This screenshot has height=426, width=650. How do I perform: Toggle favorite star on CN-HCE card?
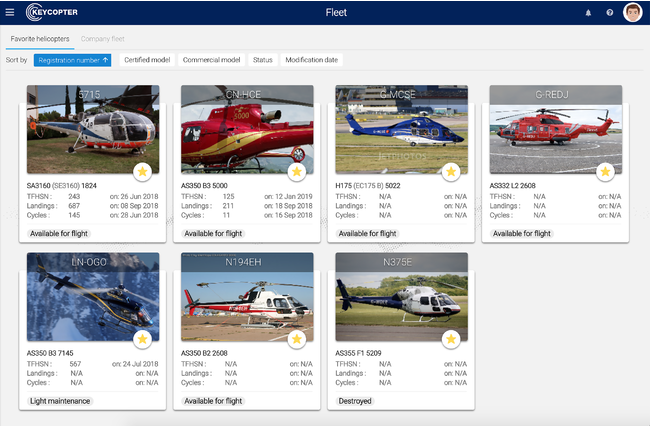pos(296,172)
